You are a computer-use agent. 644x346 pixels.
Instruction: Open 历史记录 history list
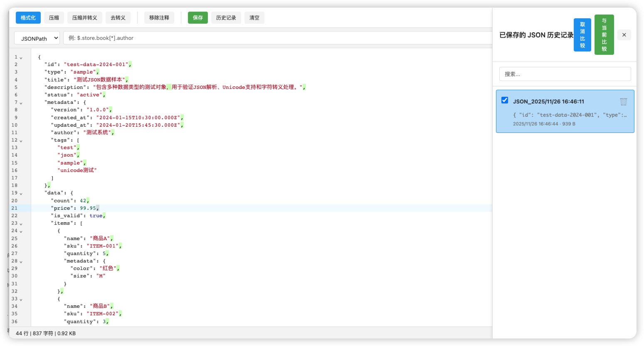click(226, 18)
